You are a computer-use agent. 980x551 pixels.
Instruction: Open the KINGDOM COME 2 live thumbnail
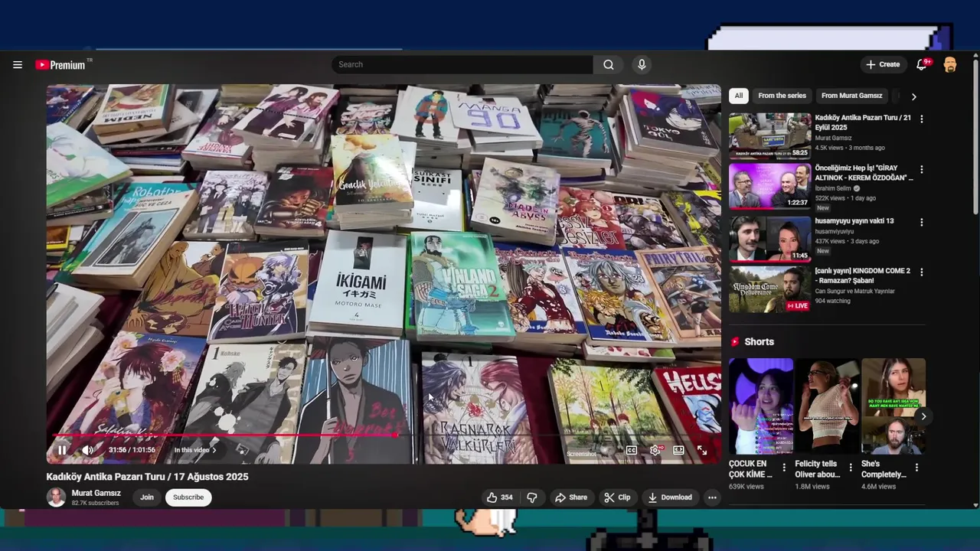(x=769, y=289)
